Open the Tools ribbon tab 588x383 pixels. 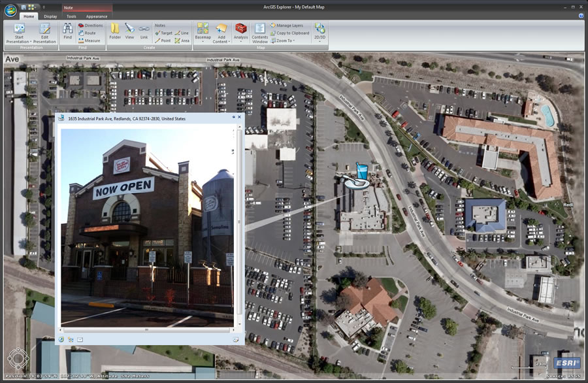coord(71,16)
